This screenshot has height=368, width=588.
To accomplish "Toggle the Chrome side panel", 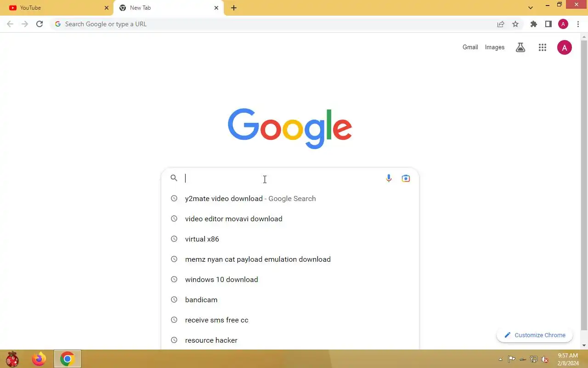I will click(548, 24).
